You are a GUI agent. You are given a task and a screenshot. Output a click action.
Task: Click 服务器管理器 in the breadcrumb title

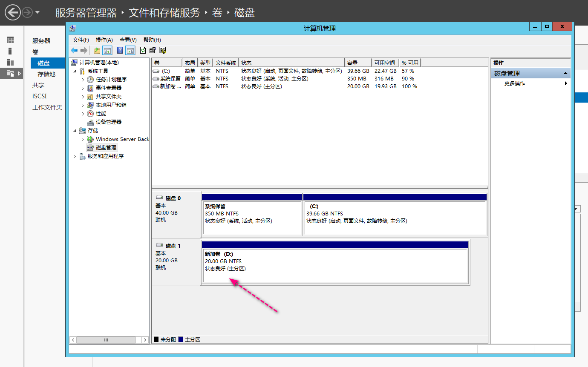(86, 13)
